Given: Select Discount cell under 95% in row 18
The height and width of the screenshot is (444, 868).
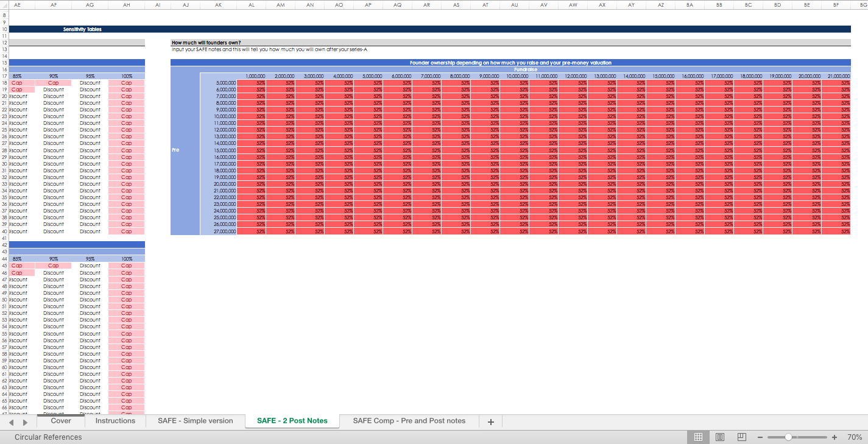Looking at the screenshot, I should click(90, 83).
